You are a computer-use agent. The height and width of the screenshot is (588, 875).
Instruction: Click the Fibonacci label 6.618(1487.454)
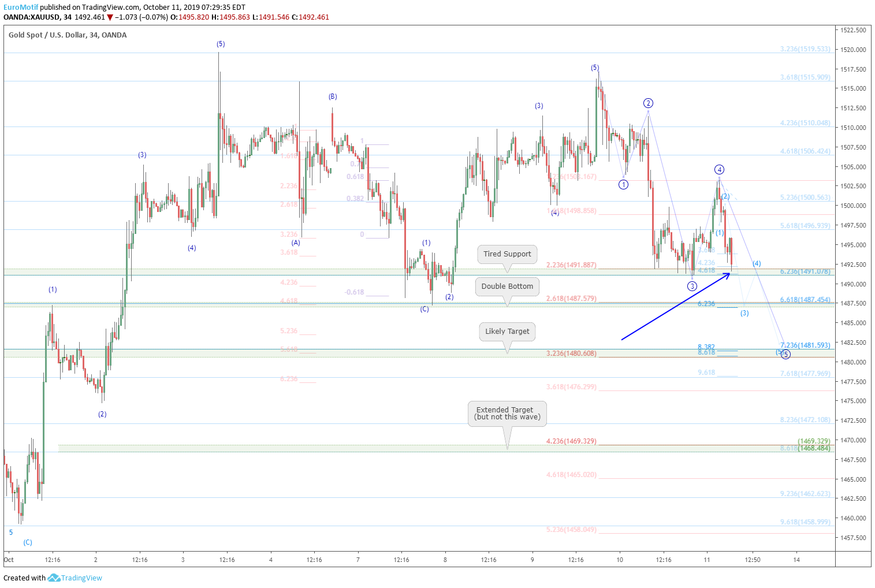coord(805,300)
